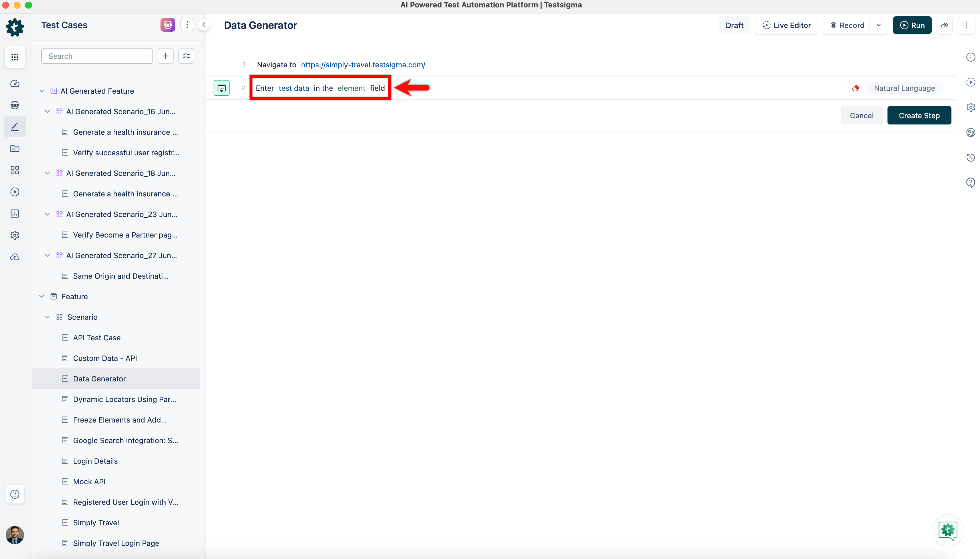Click the share arrow icon next to Run
This screenshot has height=559, width=980.
[x=944, y=25]
